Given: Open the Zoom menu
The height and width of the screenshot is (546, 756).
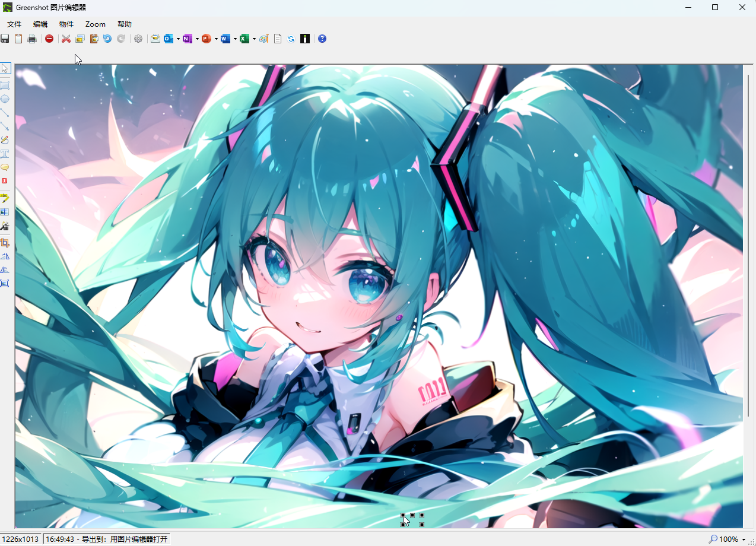Looking at the screenshot, I should 96,24.
